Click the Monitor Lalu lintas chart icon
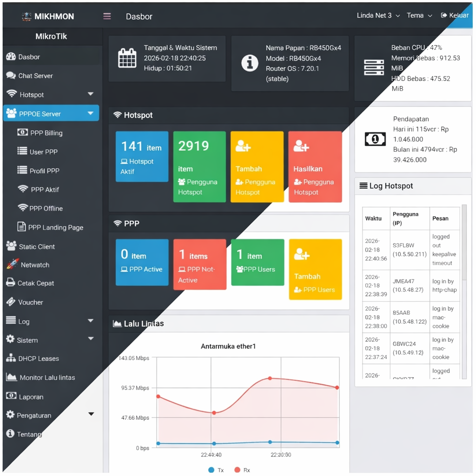The image size is (476, 476). pos(13,377)
